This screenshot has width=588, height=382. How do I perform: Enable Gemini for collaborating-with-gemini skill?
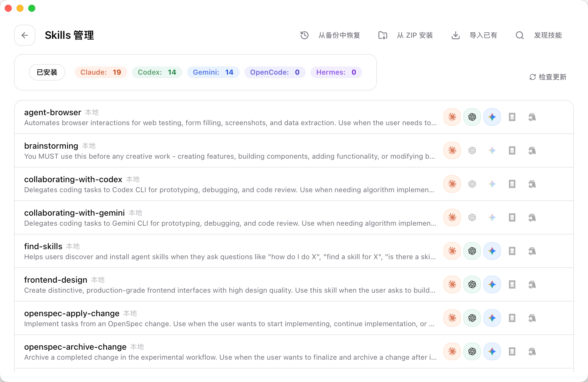(492, 217)
